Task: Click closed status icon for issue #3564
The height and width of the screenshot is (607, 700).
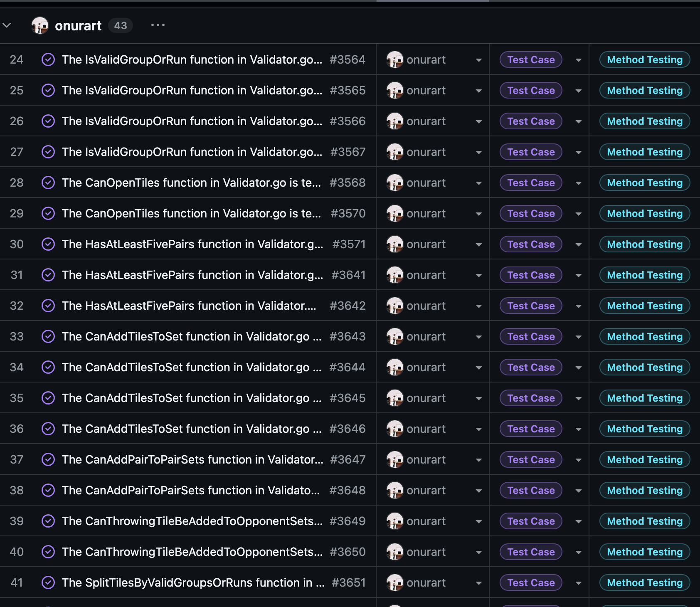Action: click(x=48, y=60)
